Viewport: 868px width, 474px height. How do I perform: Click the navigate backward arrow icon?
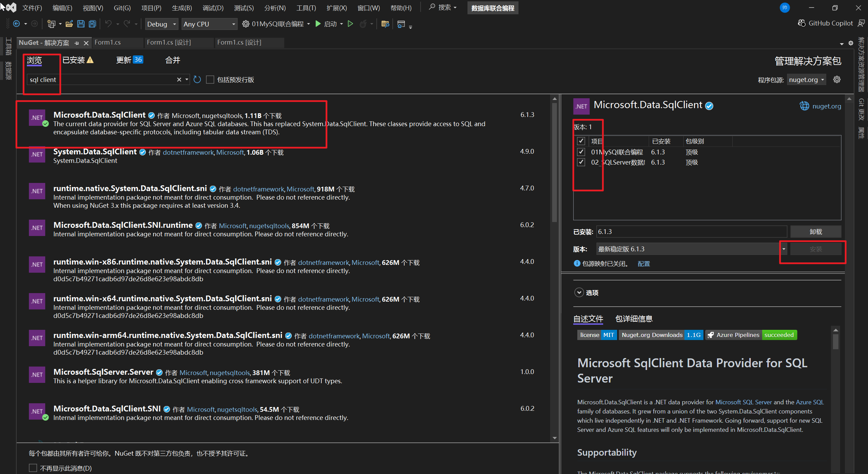(x=16, y=24)
